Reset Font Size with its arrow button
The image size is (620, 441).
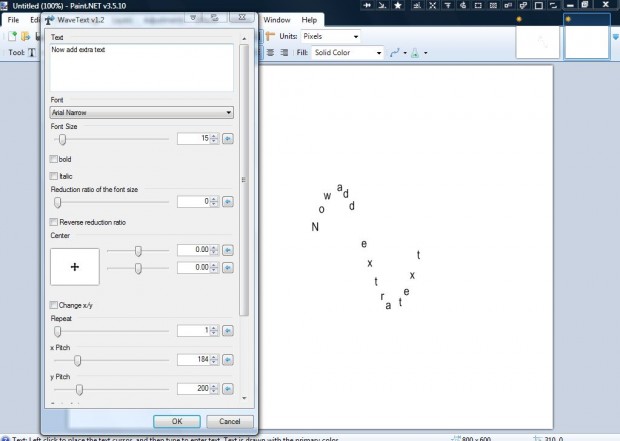[x=228, y=138]
